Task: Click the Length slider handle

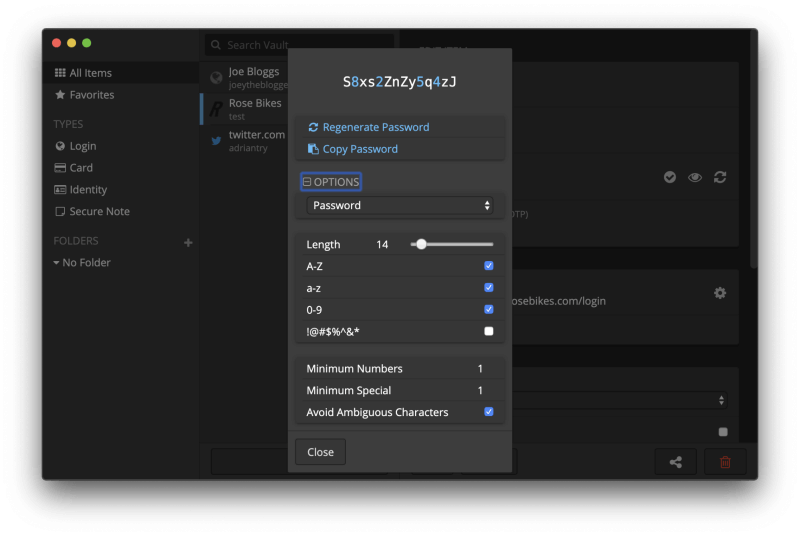Action: click(421, 245)
